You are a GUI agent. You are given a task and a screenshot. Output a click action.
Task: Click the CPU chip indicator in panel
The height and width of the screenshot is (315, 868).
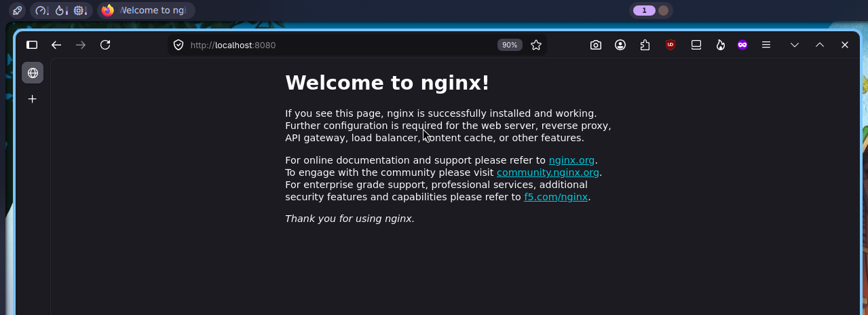80,10
